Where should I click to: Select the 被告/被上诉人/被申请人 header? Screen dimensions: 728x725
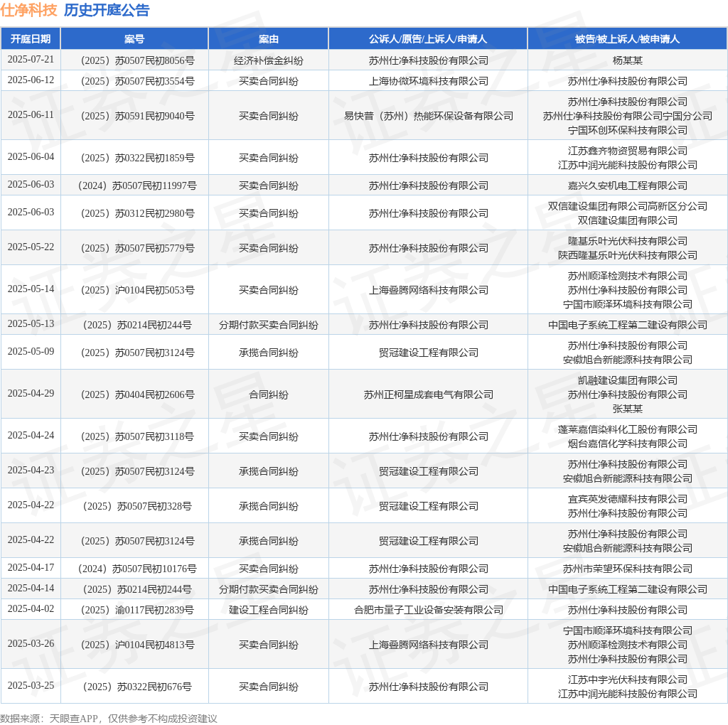[627, 39]
